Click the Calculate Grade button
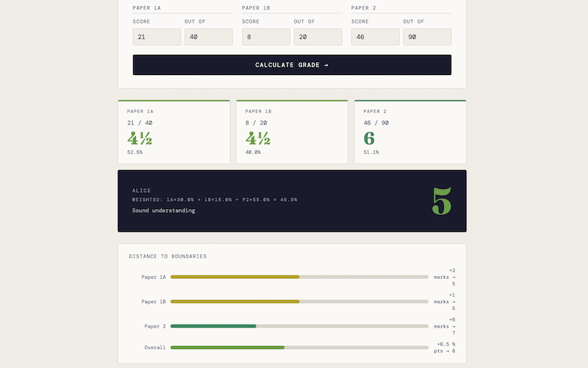 point(292,65)
